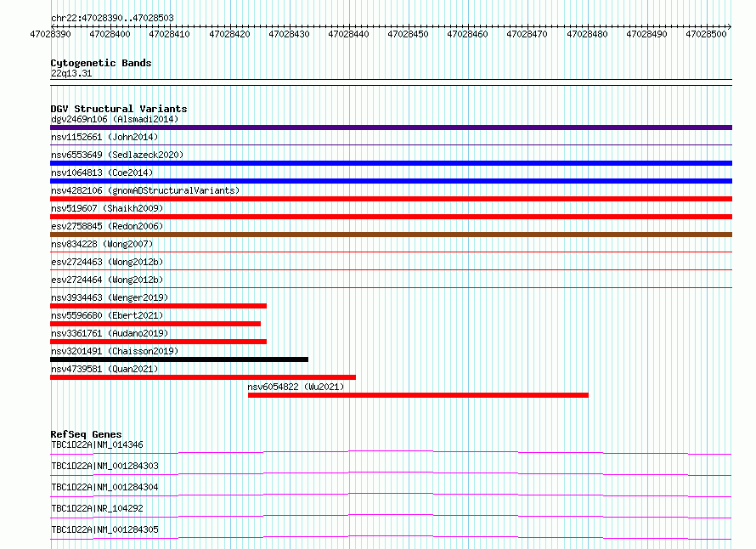Open the esv2724463 (Wong2012b) variant label
756x549 pixels.
tap(107, 262)
